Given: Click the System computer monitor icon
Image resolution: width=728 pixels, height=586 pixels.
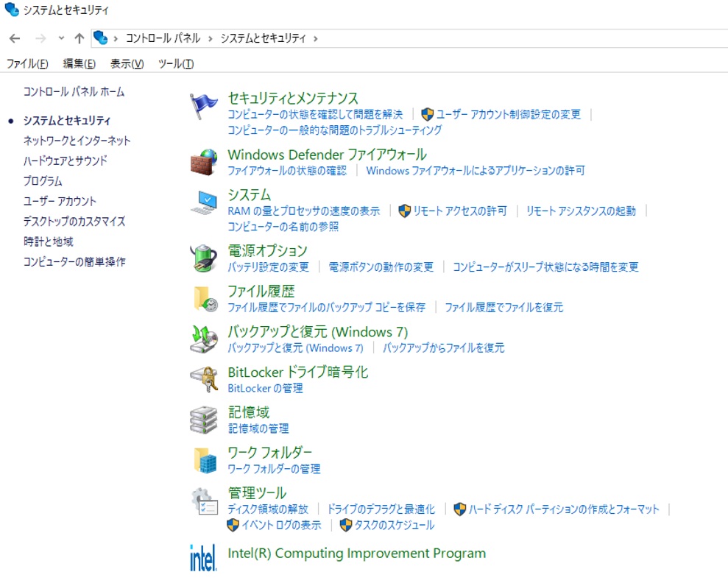Looking at the screenshot, I should pos(204,203).
